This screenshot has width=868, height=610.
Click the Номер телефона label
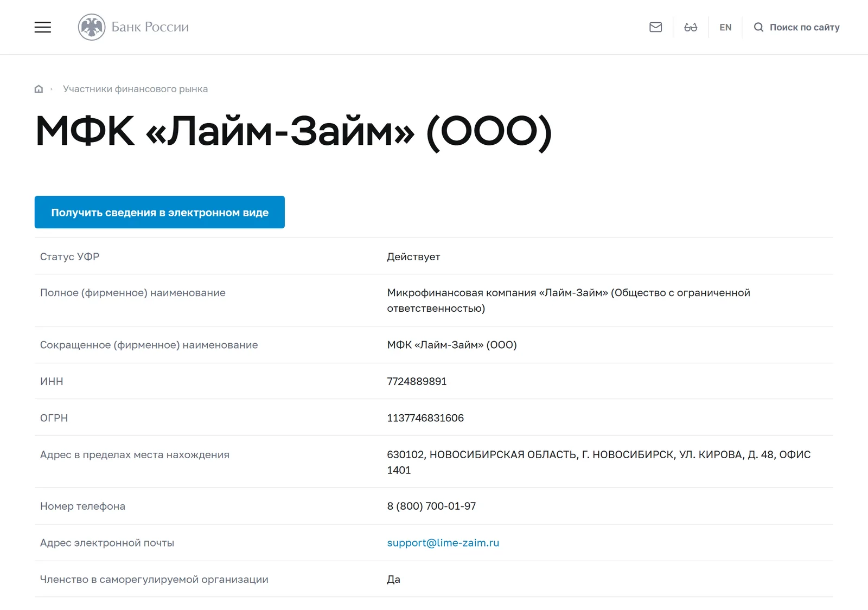click(x=82, y=506)
